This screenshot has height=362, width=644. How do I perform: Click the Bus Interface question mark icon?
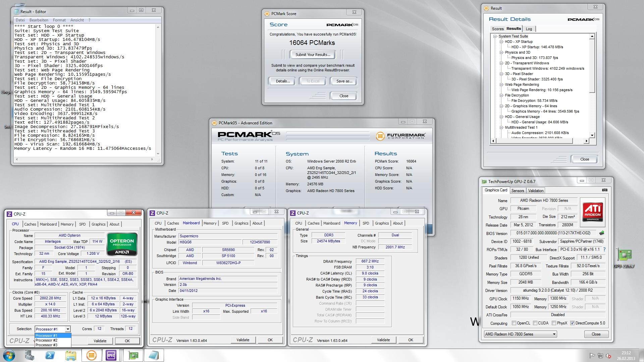pyautogui.click(x=604, y=249)
